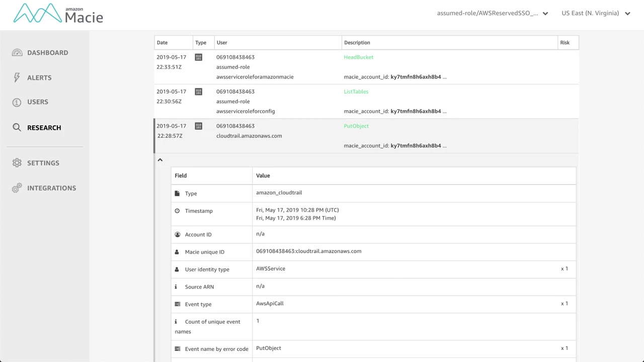Click the Research magnifier icon

pos(17,128)
